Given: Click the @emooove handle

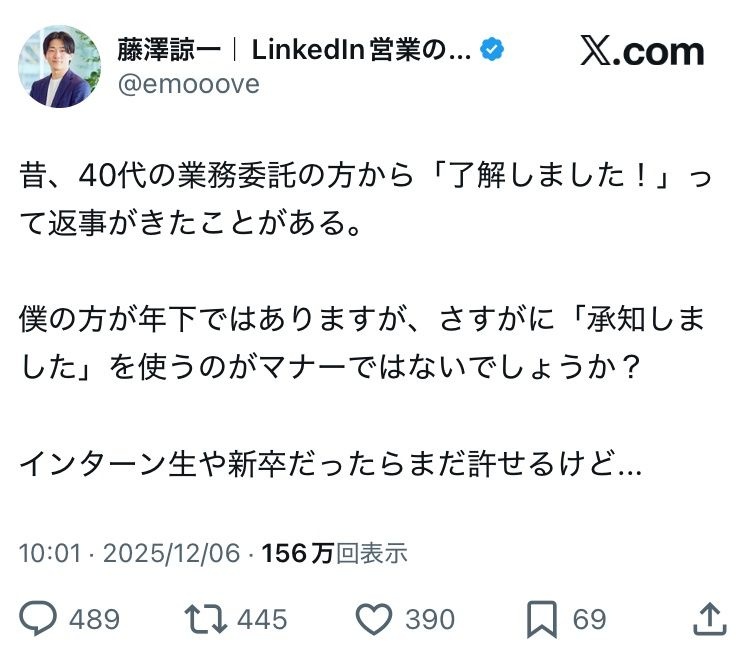Looking at the screenshot, I should [189, 84].
